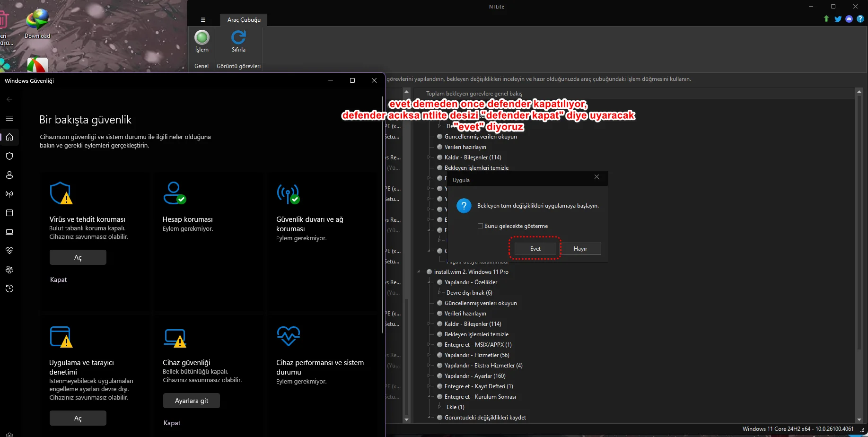This screenshot has height=437, width=868.
Task: Click the Cihaz performansı heart card icon
Action: coord(288,336)
